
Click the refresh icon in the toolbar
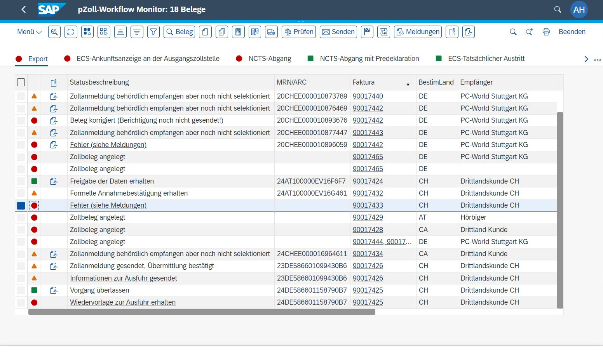tap(71, 32)
